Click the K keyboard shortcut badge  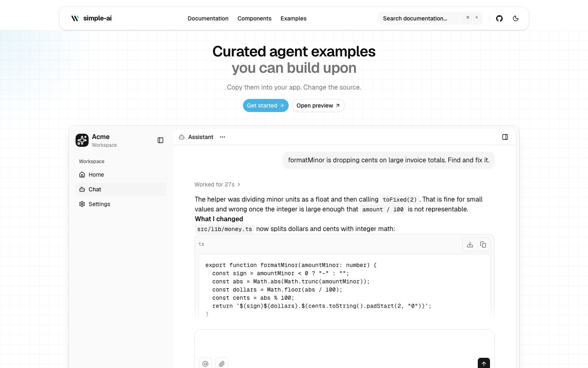(477, 18)
